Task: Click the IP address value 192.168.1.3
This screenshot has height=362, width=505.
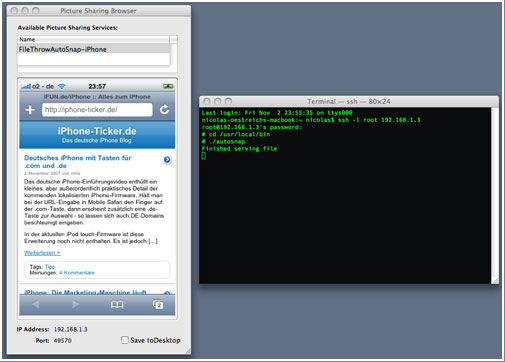Action: [71, 329]
